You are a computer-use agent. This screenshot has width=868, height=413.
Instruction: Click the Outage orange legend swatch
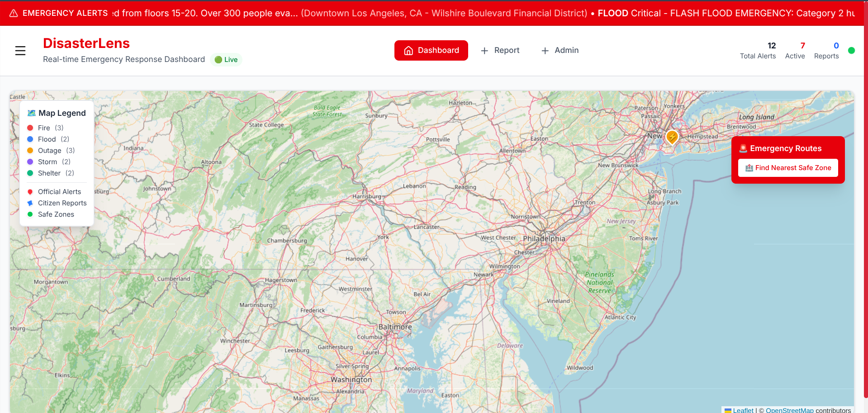[30, 151]
